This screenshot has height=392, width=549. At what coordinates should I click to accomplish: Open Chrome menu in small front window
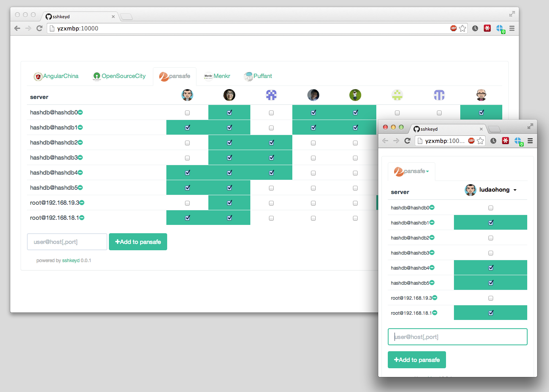point(530,141)
